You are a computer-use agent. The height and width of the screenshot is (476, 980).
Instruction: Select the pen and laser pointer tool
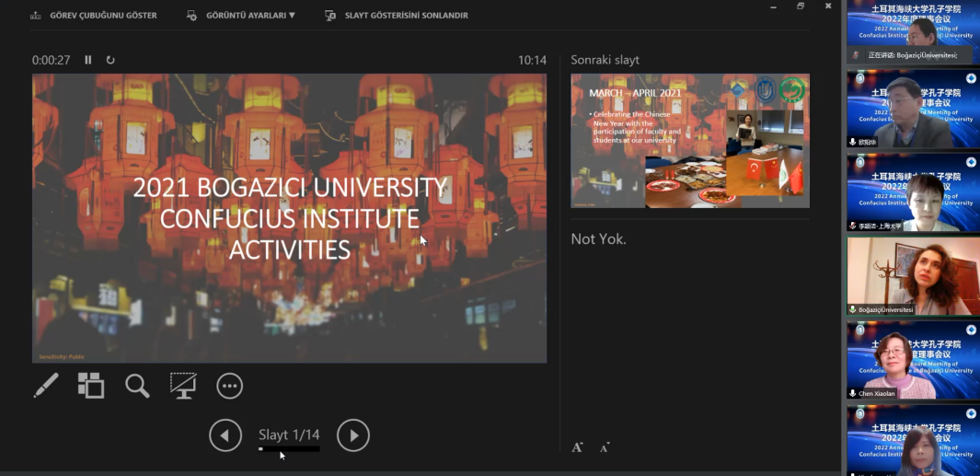click(46, 386)
